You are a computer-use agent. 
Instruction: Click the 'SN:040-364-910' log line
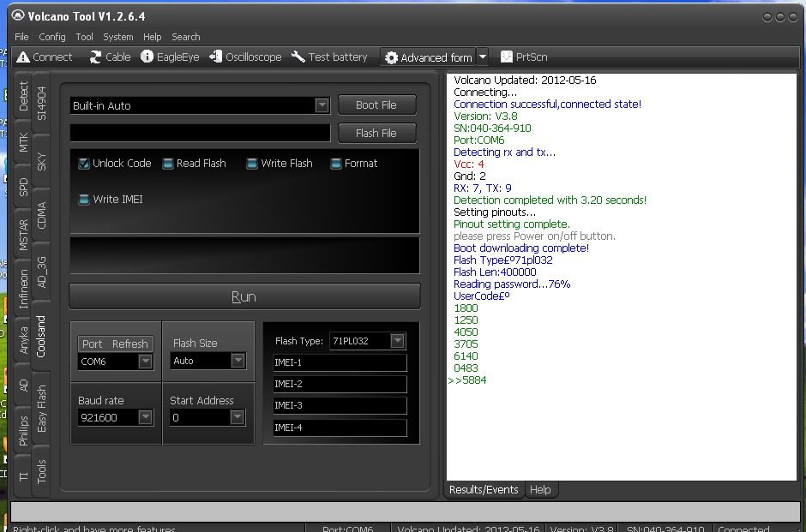pos(492,129)
